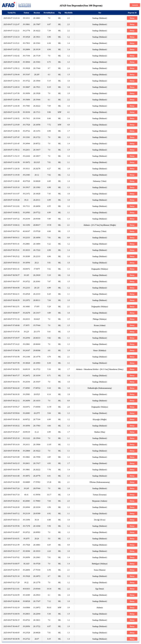The width and height of the screenshot is (141, 644).
Task: Open Detay for the magnitude 4.9 earthquake
Action: point(132,125)
